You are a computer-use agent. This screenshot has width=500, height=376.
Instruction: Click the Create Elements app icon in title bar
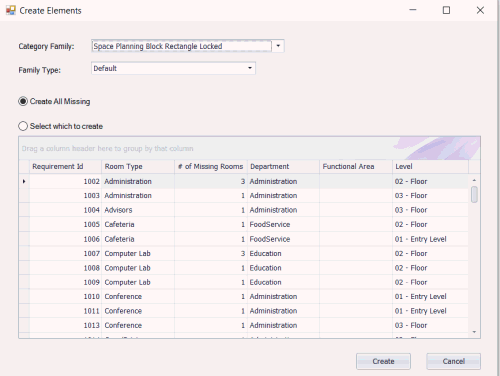(11, 10)
